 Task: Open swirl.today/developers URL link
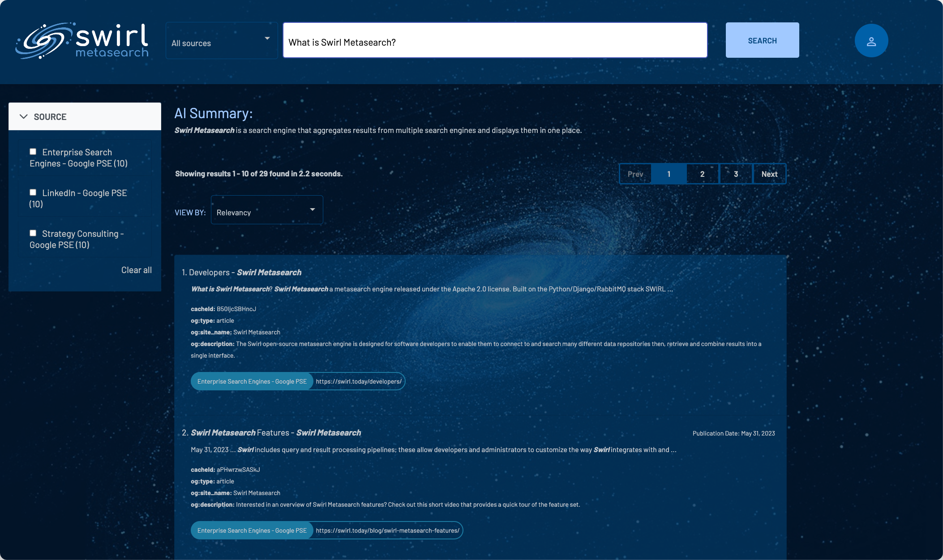[x=358, y=381]
